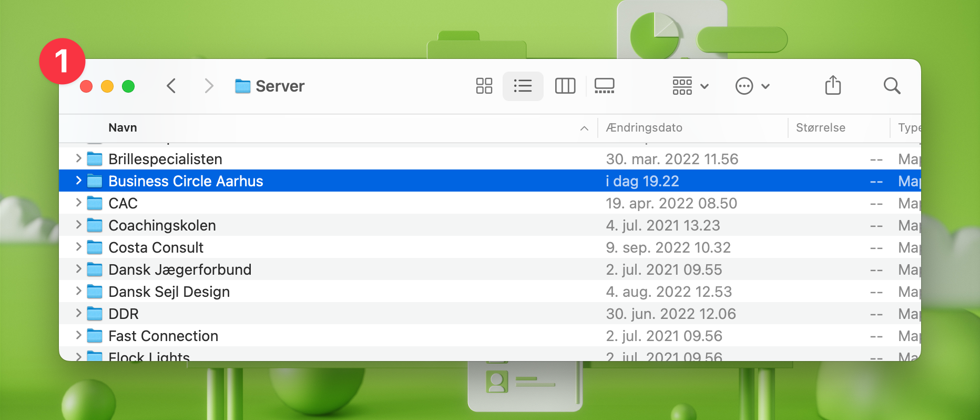Select the Costa Consult folder
This screenshot has width=980, height=420.
156,247
